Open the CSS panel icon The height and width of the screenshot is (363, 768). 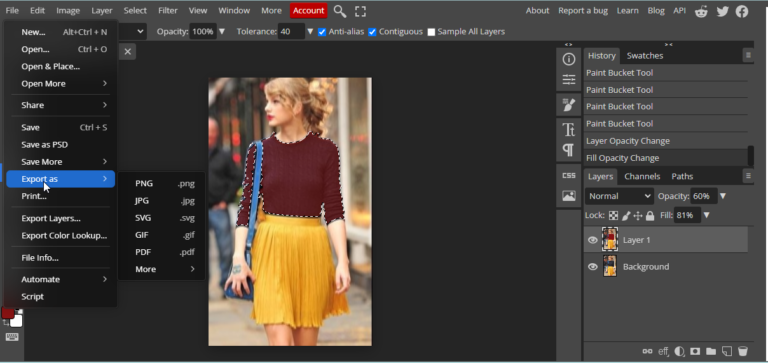tap(569, 175)
